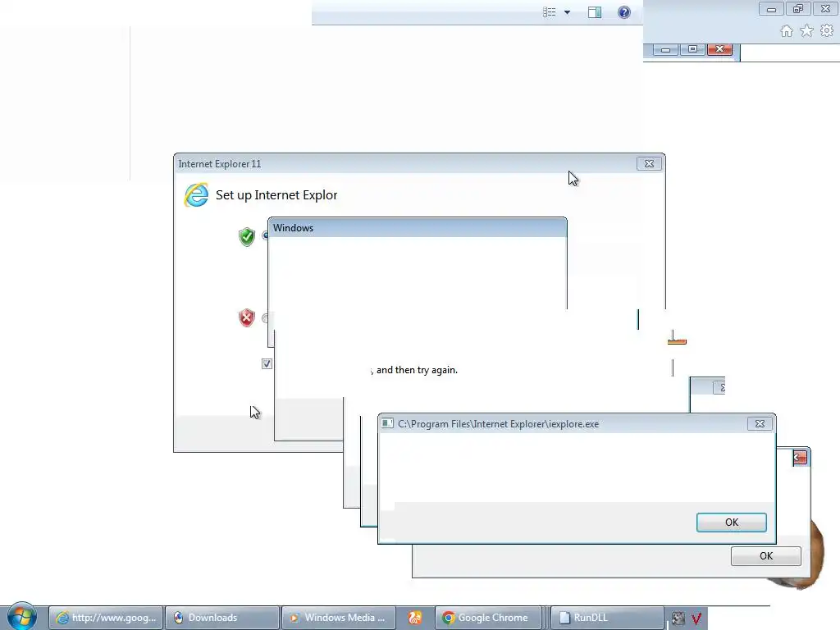Switch to Downloads taskbar button

coord(222,618)
